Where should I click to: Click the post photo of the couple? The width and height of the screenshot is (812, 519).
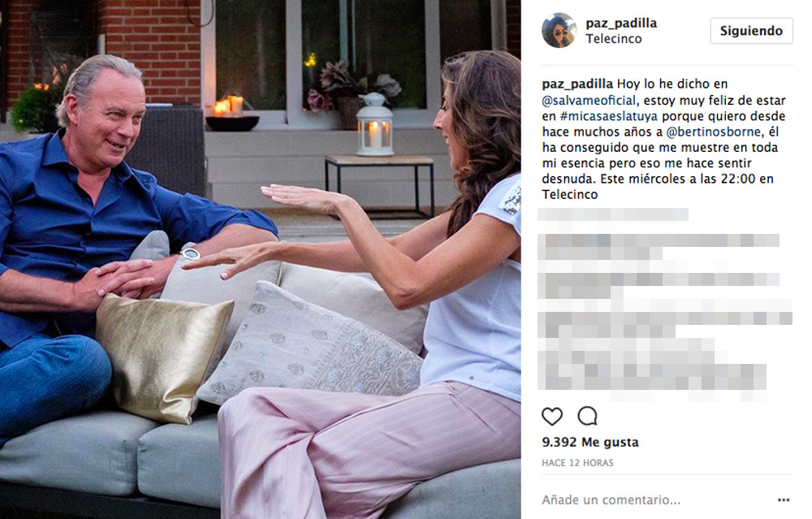[x=261, y=260]
